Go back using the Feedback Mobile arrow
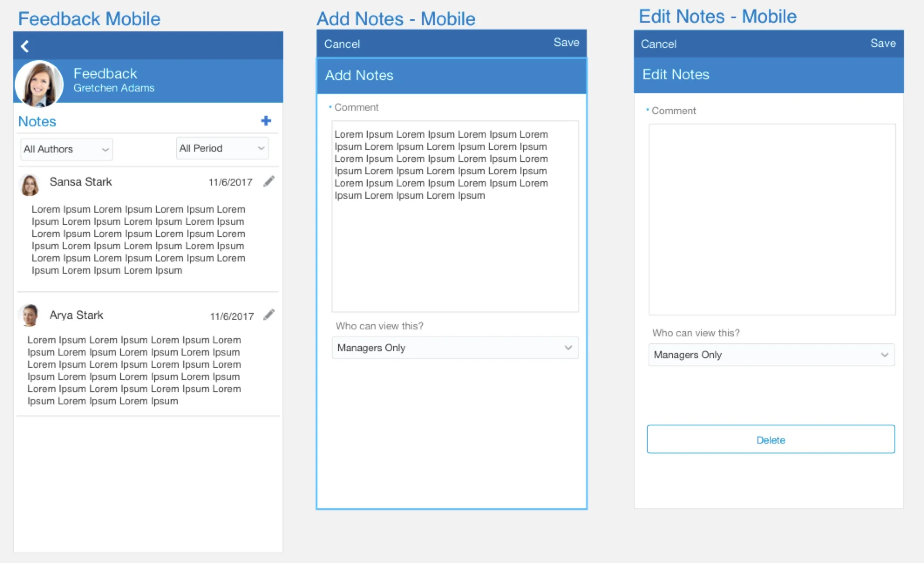Screen dimensions: 924x563 tap(25, 46)
